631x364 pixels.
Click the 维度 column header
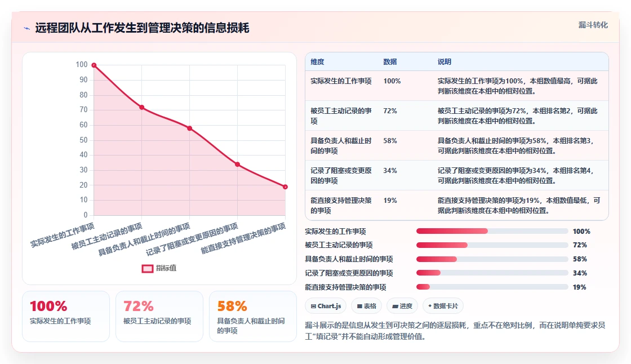click(x=317, y=61)
